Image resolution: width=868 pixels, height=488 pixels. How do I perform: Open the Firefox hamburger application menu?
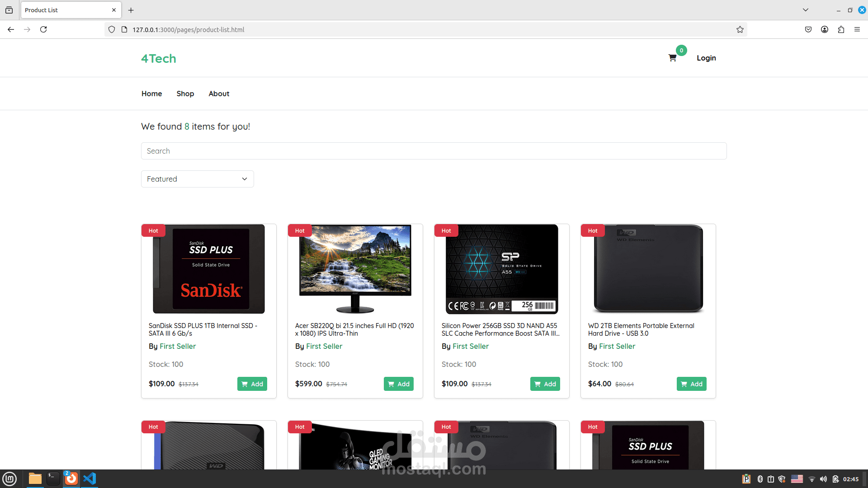pyautogui.click(x=857, y=29)
